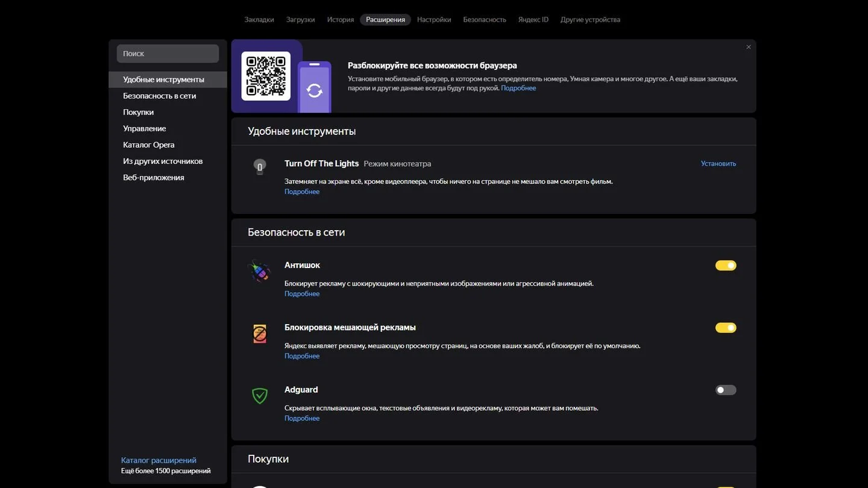Click the Turn Off The Lights bulb icon
868x488 pixels.
(x=260, y=167)
